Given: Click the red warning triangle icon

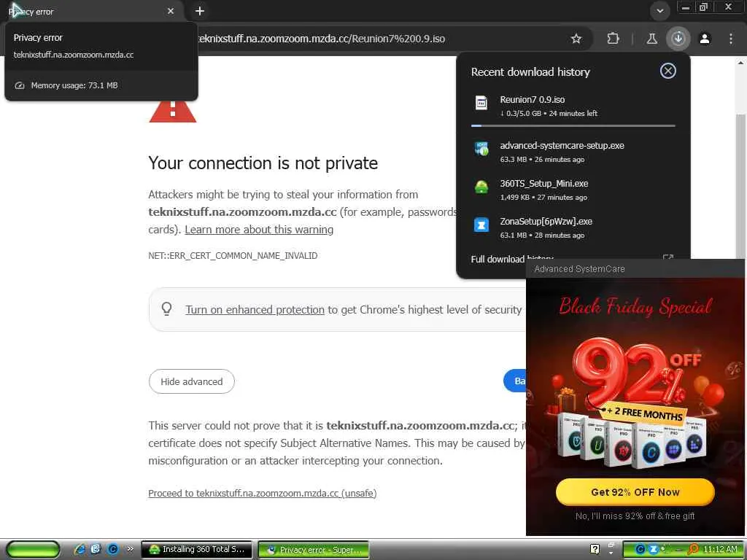Looking at the screenshot, I should coord(172,112).
